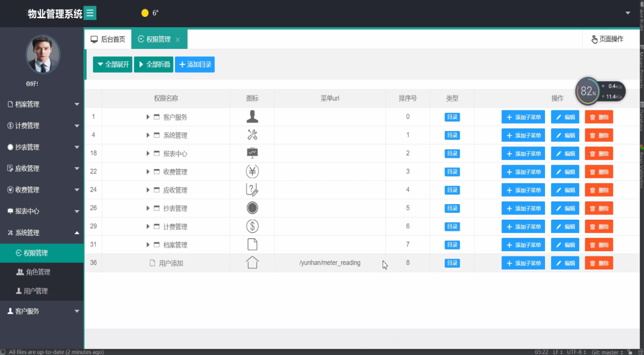Add submenu to 应收管理 row
The height and width of the screenshot is (355, 644).
click(x=523, y=190)
